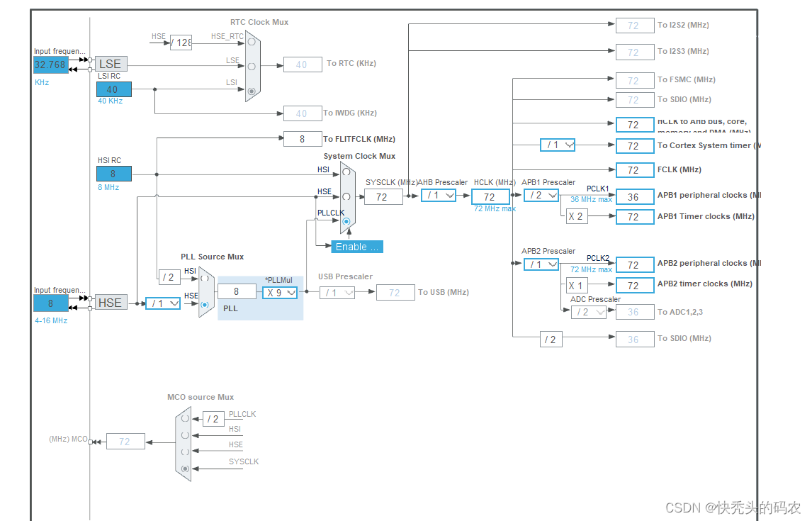
Task: Select HSE input in the PLL Source Mux
Action: tap(204, 304)
